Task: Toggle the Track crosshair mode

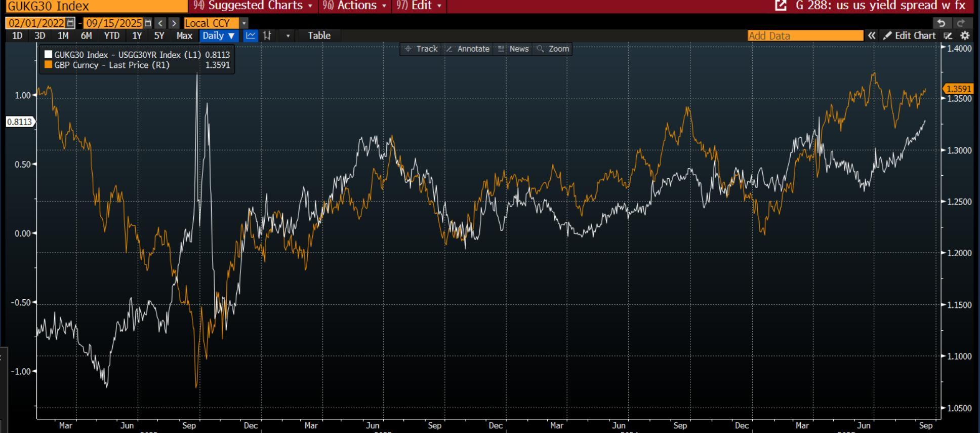Action: pyautogui.click(x=421, y=49)
